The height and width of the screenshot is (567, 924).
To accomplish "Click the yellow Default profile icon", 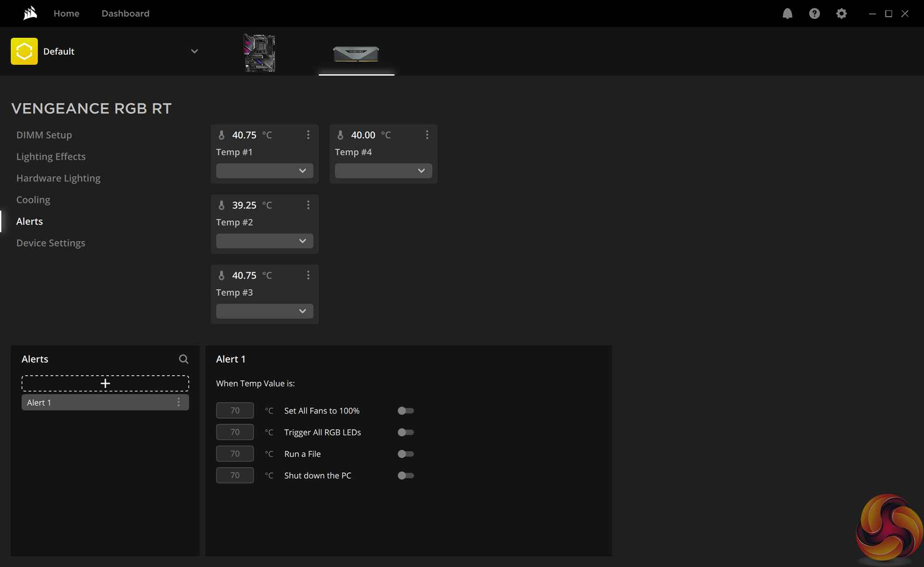I will [24, 51].
